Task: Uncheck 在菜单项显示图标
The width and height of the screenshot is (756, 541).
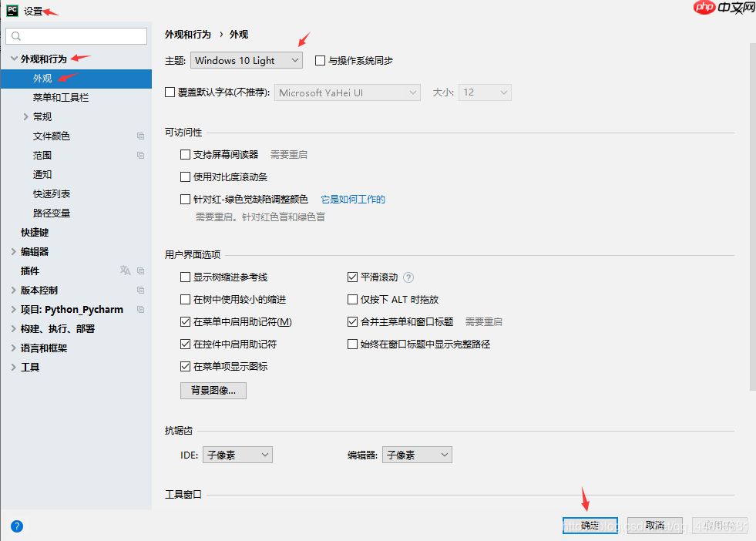Action: coord(185,367)
